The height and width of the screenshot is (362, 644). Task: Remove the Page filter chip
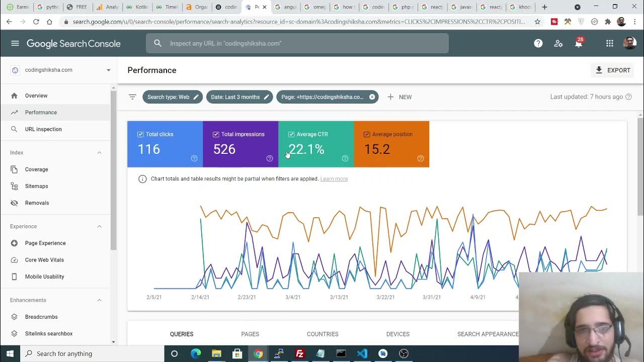372,97
